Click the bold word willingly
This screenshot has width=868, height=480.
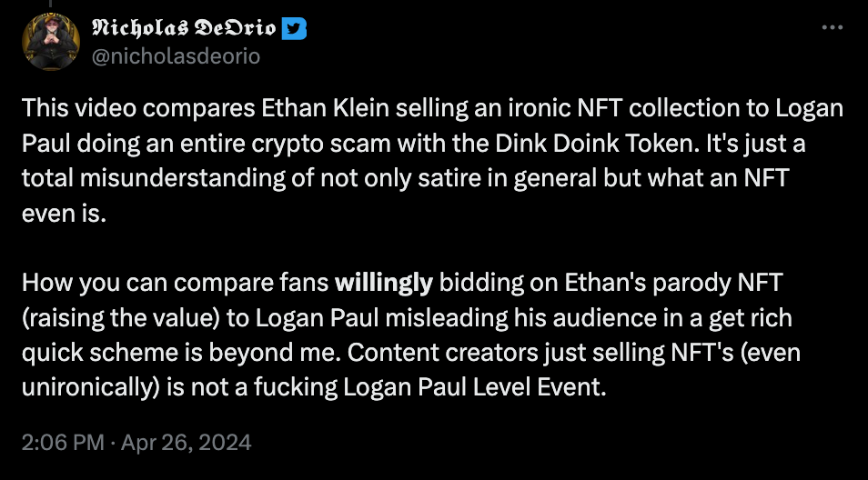tap(384, 283)
